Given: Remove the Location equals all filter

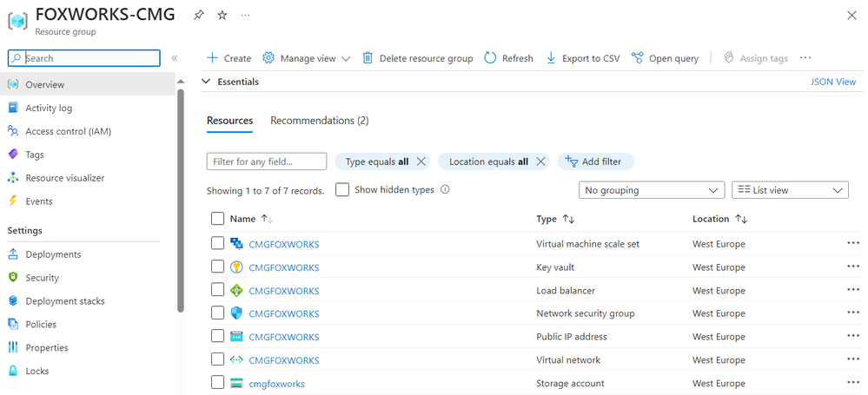Looking at the screenshot, I should click(x=540, y=161).
